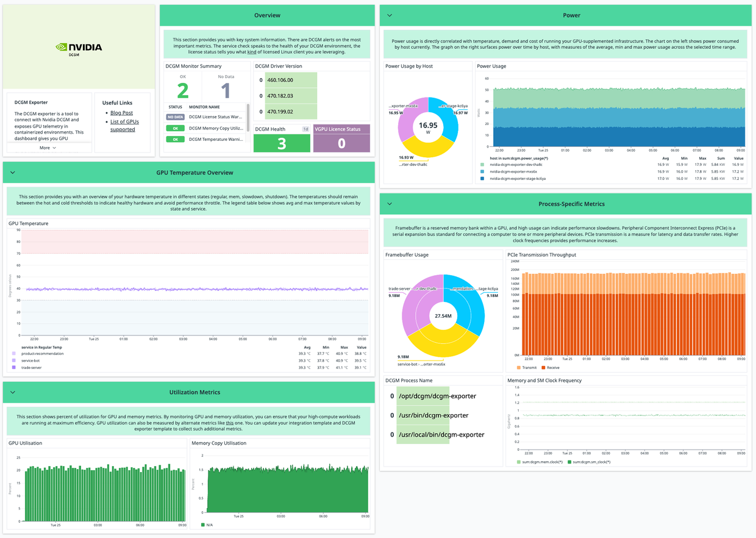The image size is (756, 538).
Task: Click the product-recommendation legend color square
Action: (x=14, y=354)
